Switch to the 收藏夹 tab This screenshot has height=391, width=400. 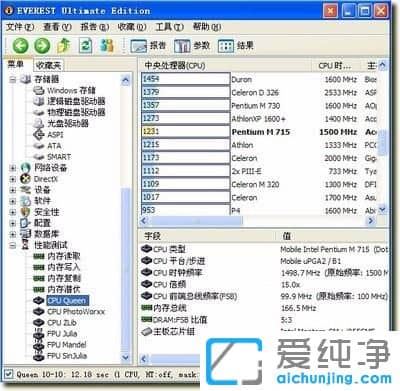pyautogui.click(x=48, y=65)
